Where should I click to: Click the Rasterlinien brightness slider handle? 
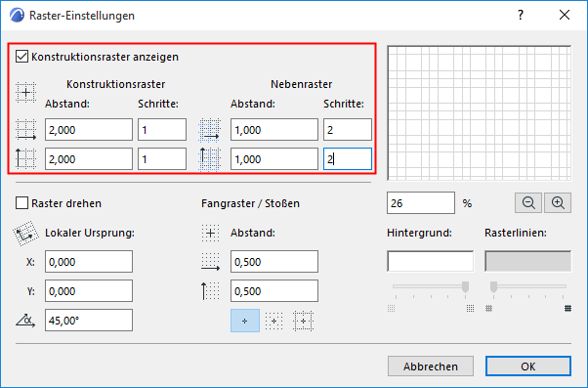pyautogui.click(x=494, y=286)
